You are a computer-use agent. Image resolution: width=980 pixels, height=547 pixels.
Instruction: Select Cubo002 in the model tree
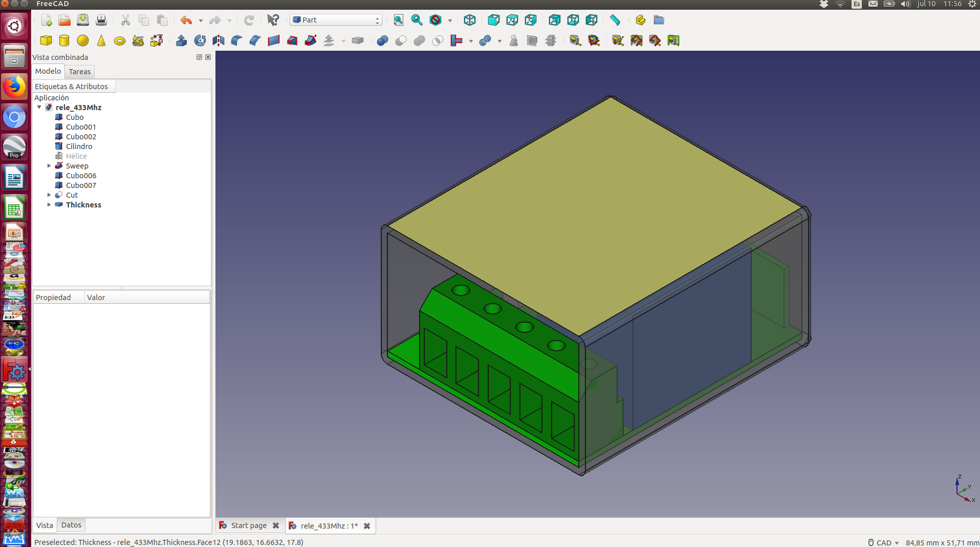click(81, 137)
